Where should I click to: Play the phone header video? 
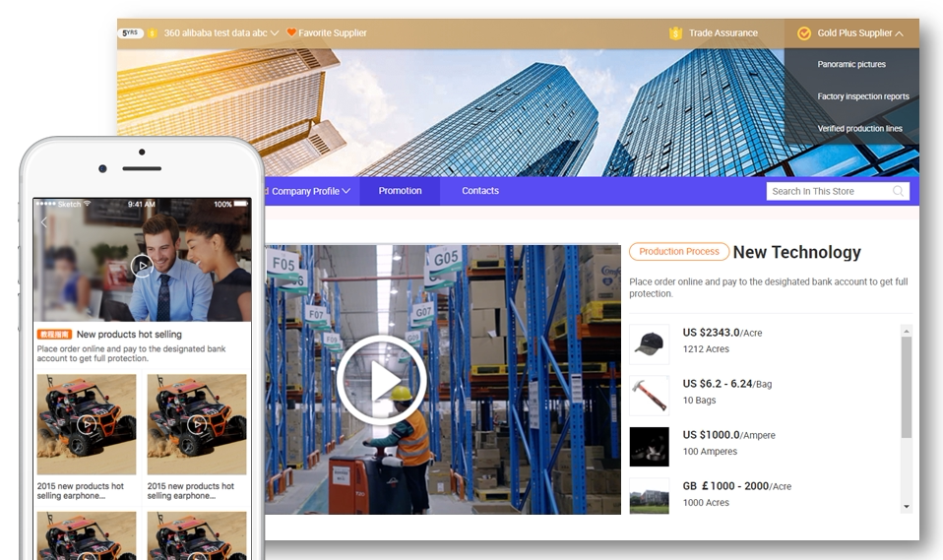click(142, 266)
